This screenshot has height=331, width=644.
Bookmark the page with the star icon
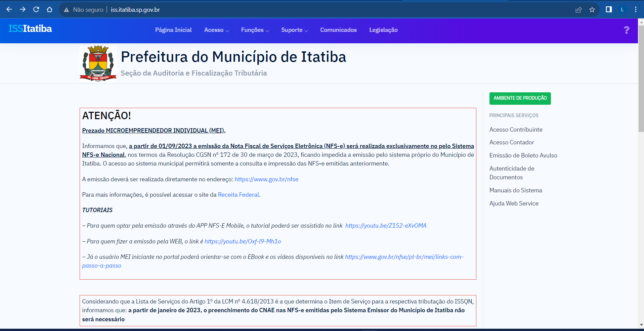pos(592,10)
